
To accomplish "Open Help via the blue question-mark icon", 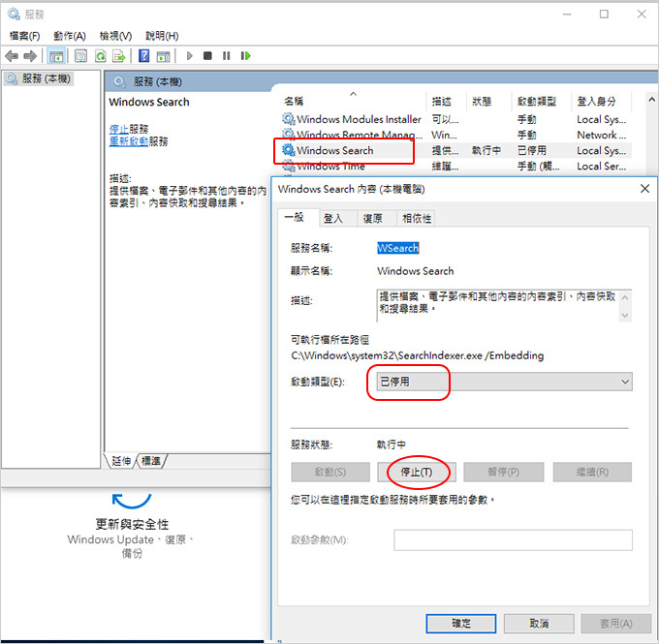I will click(x=143, y=56).
